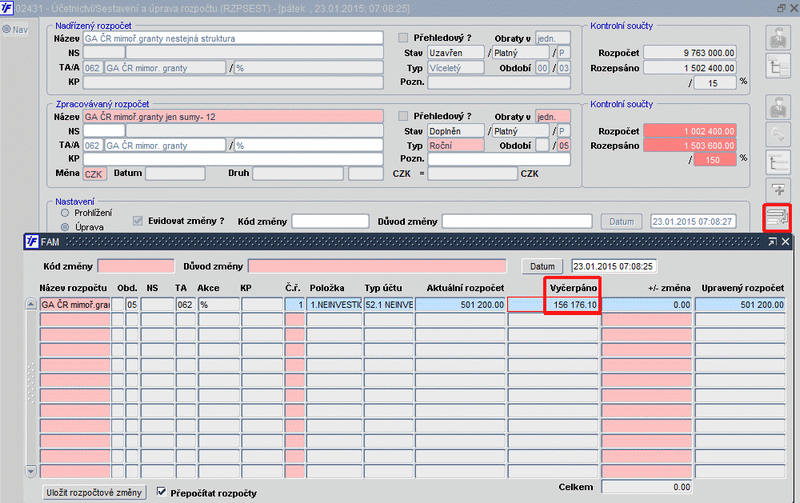Click the FAM window logo icon
The image size is (800, 503).
pyautogui.click(x=31, y=242)
